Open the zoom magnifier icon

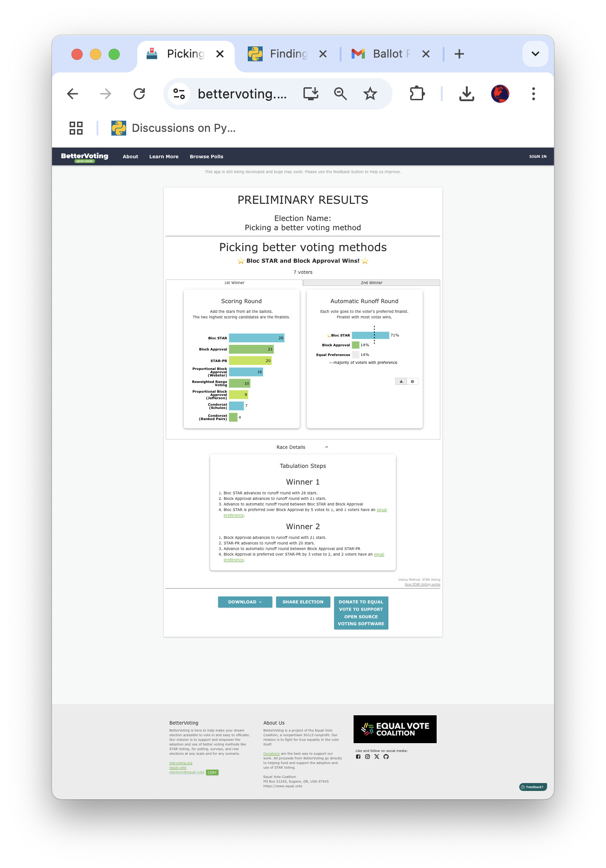click(x=341, y=94)
